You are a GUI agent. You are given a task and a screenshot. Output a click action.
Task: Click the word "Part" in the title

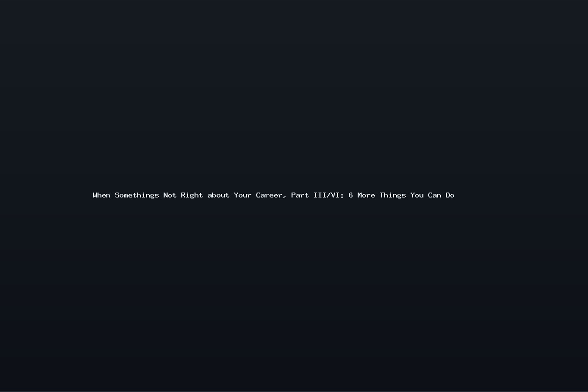coord(300,195)
